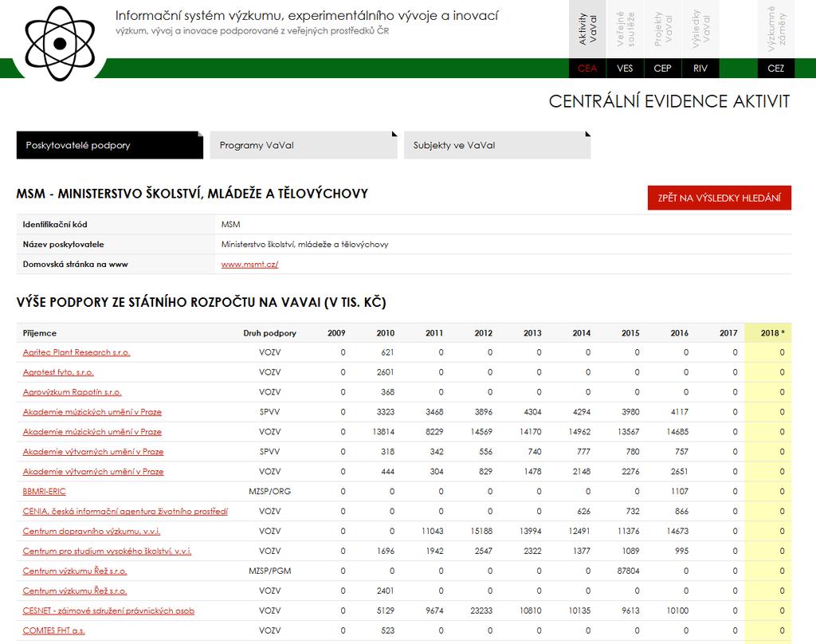This screenshot has height=644, width=816.
Task: Switch to the CEP section
Action: [662, 69]
